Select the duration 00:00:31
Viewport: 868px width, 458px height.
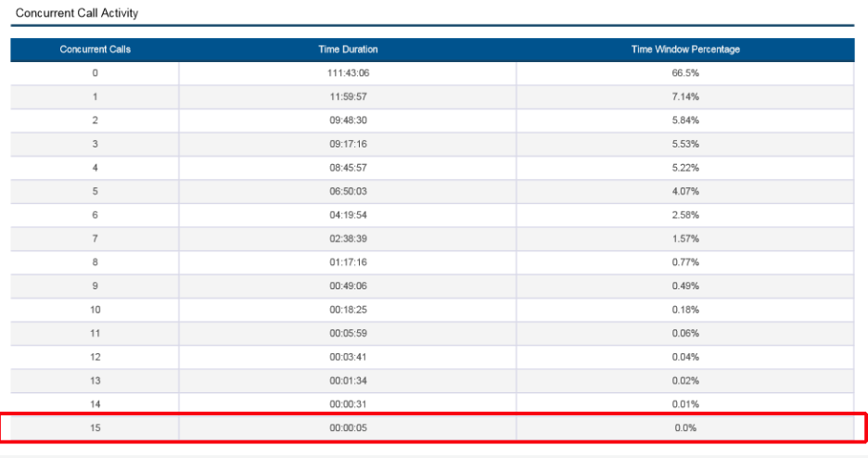click(x=348, y=404)
